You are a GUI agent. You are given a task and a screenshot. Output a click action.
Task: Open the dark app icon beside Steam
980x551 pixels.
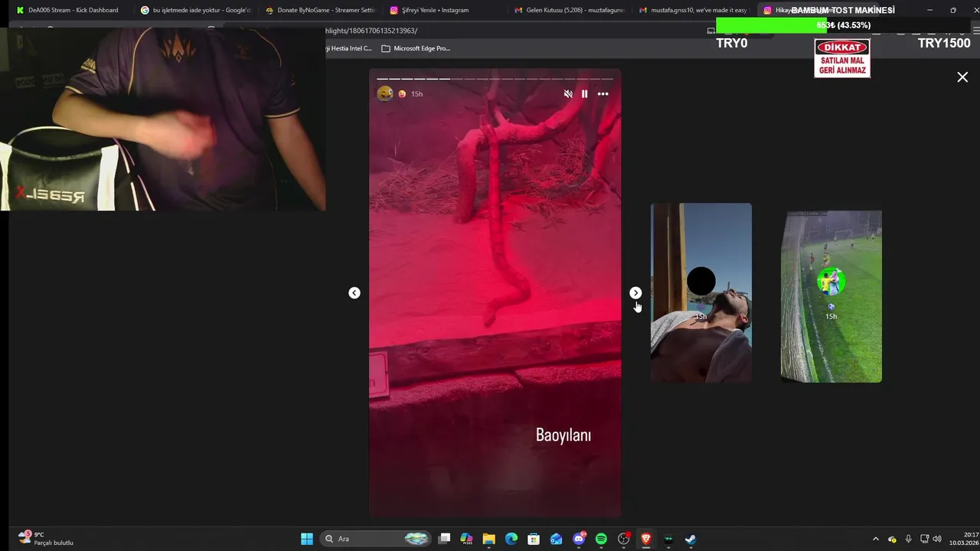point(668,539)
